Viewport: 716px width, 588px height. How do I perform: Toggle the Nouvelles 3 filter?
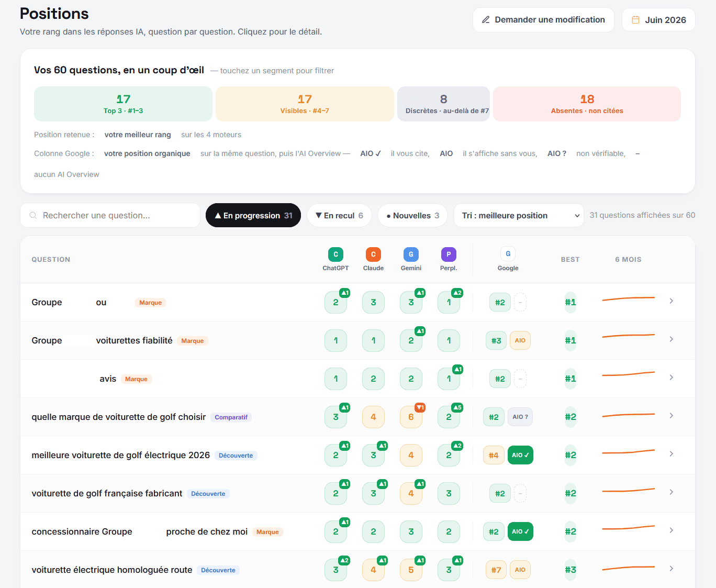point(412,215)
